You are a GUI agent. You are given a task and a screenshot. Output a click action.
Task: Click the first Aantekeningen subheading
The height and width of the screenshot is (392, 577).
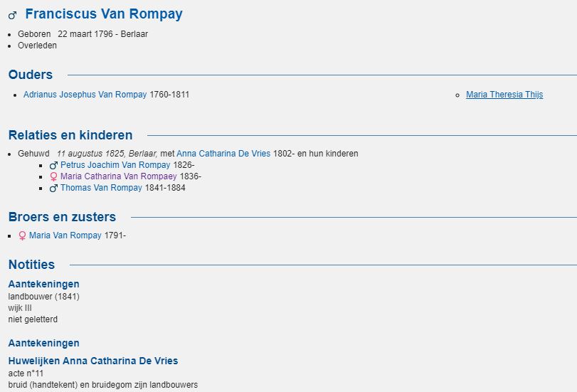(44, 284)
